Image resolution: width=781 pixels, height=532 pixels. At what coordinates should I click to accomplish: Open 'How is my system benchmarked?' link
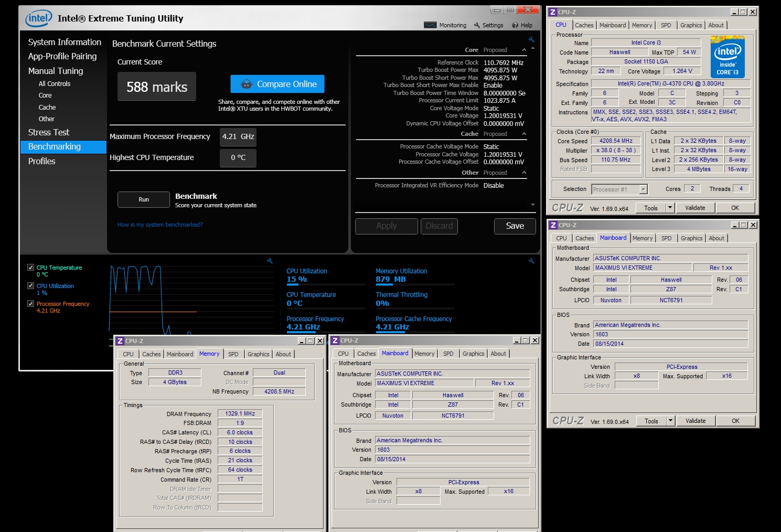click(160, 225)
